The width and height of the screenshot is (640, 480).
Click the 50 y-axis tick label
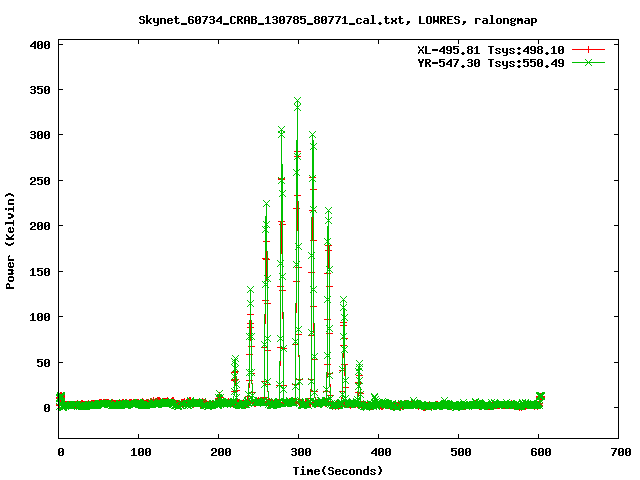coord(44,363)
